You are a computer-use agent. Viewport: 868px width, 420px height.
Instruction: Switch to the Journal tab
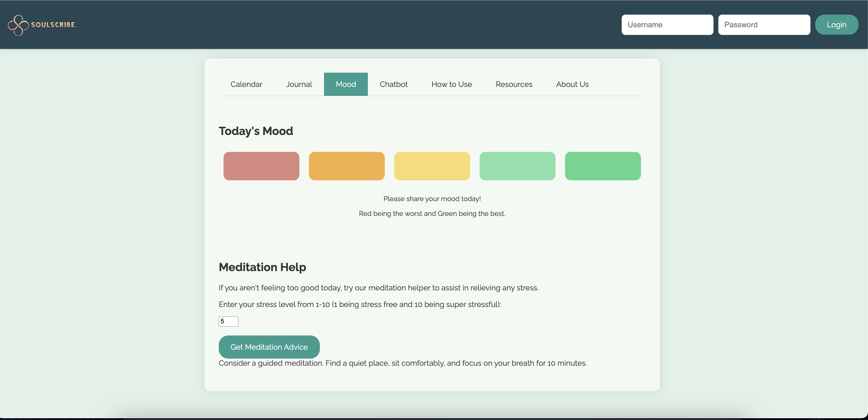(x=299, y=84)
